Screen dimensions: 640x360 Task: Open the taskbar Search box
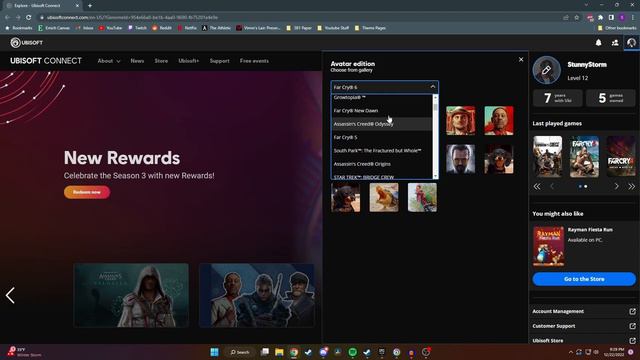240,352
